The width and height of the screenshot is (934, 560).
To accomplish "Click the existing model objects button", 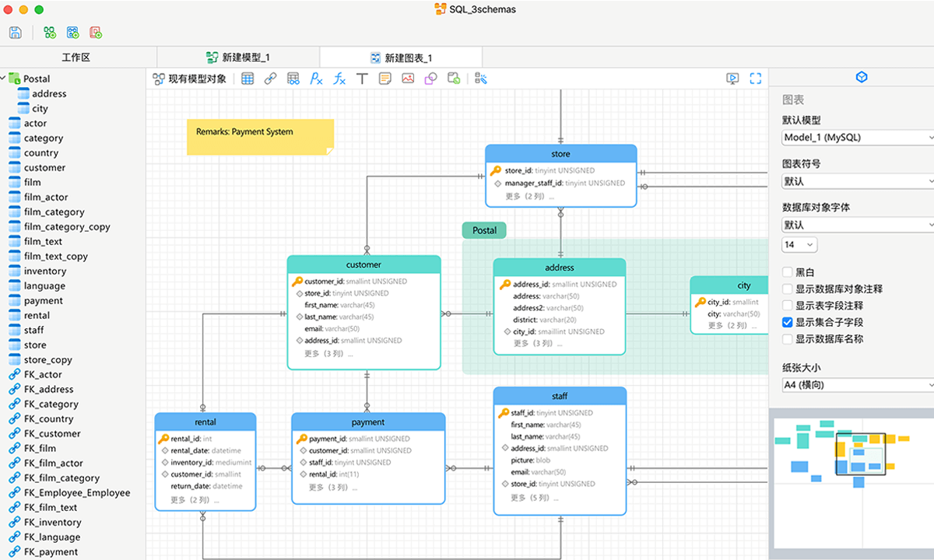I will point(190,79).
